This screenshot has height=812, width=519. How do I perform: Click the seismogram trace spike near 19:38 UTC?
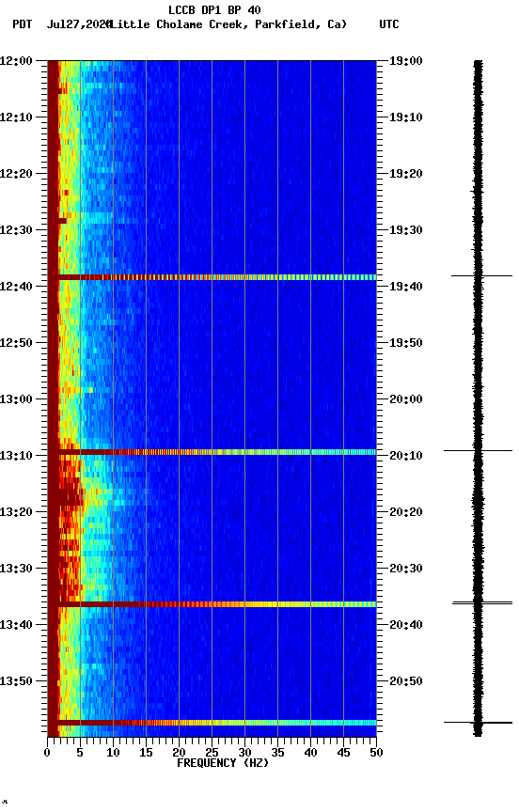pos(481,276)
